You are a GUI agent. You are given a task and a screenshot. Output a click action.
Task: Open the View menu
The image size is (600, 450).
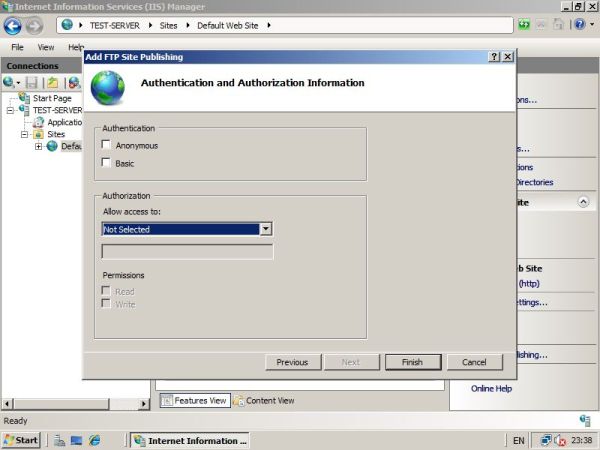tap(46, 47)
